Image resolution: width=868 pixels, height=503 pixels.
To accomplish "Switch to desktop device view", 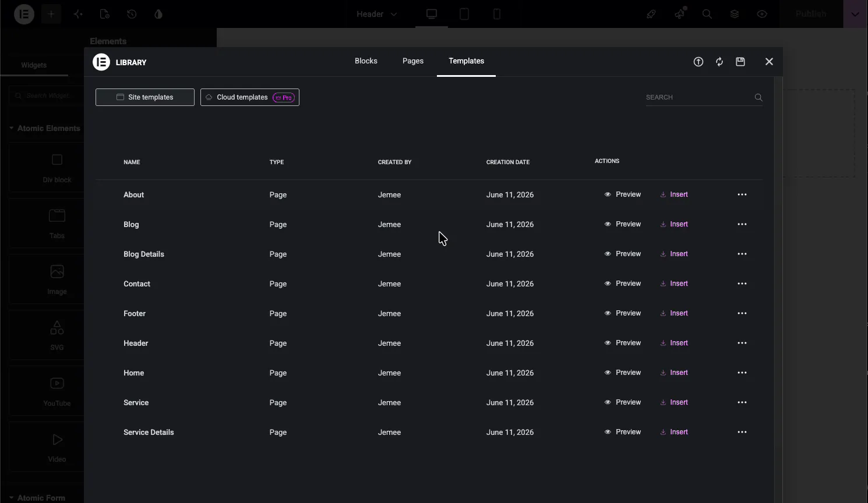I will pos(432,14).
